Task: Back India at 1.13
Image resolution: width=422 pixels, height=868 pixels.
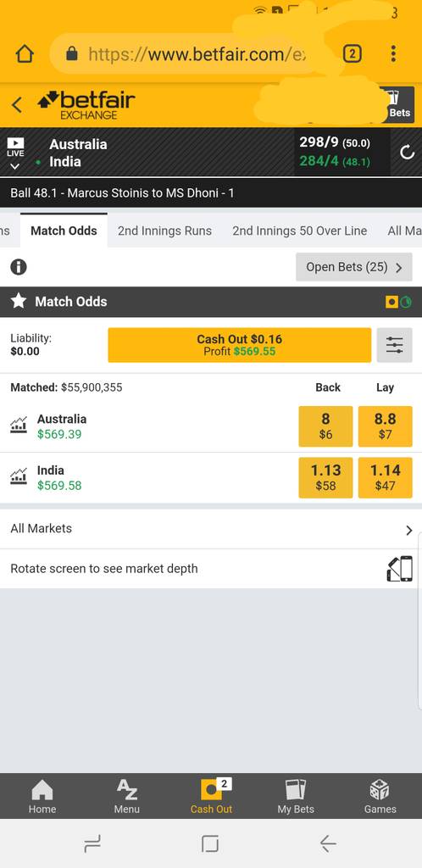Action: [x=325, y=477]
